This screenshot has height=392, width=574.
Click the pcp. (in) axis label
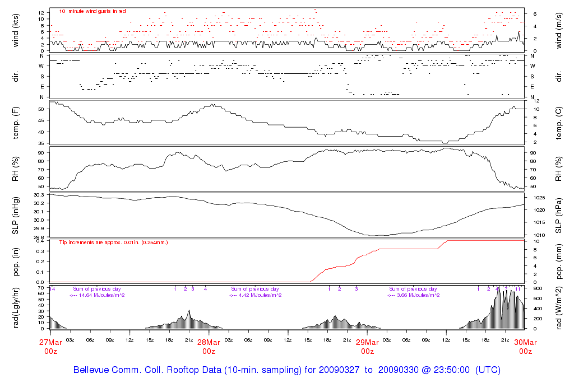[16, 262]
